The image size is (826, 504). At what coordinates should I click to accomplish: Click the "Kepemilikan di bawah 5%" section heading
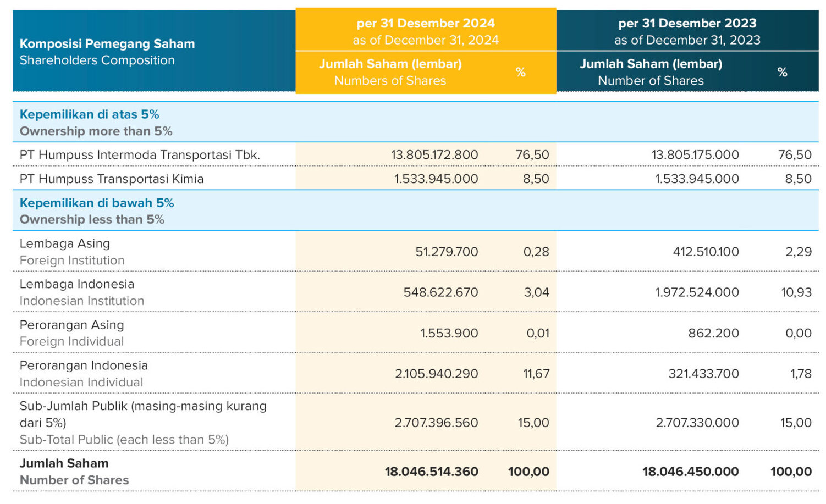pyautogui.click(x=97, y=203)
